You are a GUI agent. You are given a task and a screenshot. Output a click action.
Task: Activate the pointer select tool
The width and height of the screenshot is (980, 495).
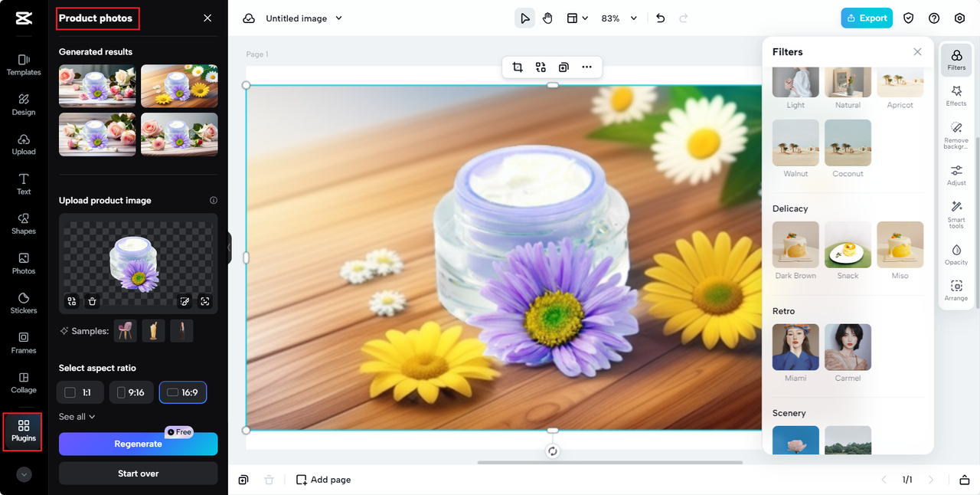pyautogui.click(x=524, y=18)
